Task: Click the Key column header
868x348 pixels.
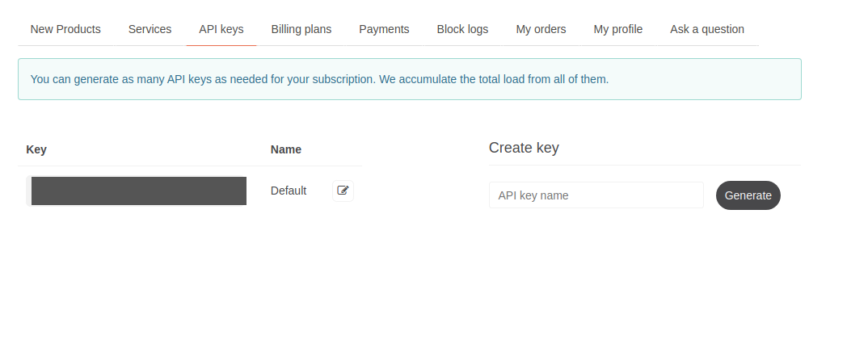Action: tap(36, 149)
